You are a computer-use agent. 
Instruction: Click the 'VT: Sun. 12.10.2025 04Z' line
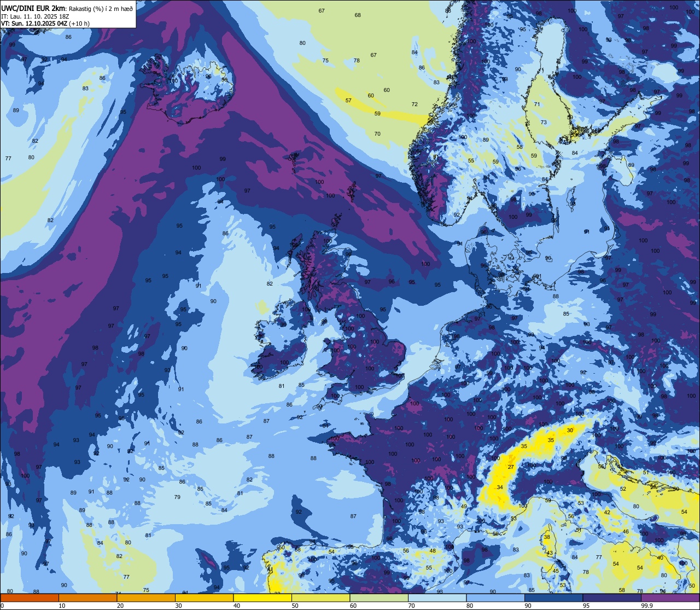(x=34, y=24)
